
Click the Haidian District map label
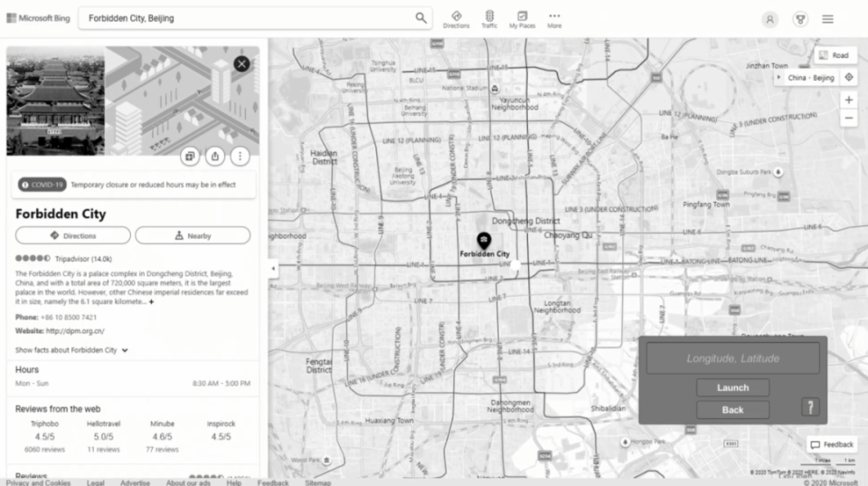point(325,157)
